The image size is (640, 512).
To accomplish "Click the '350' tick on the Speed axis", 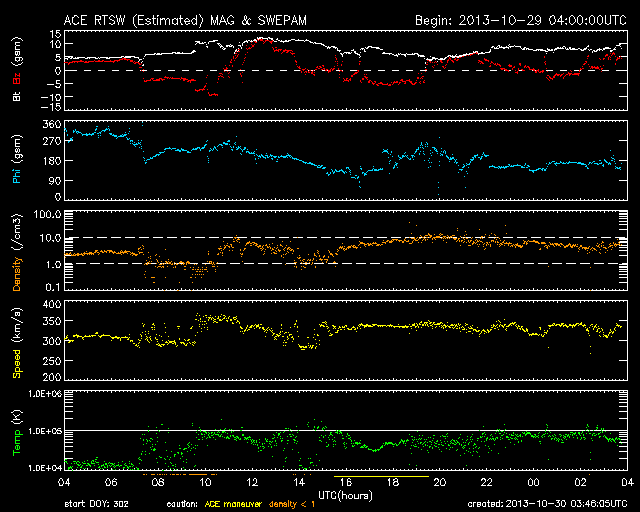I will pos(52,321).
